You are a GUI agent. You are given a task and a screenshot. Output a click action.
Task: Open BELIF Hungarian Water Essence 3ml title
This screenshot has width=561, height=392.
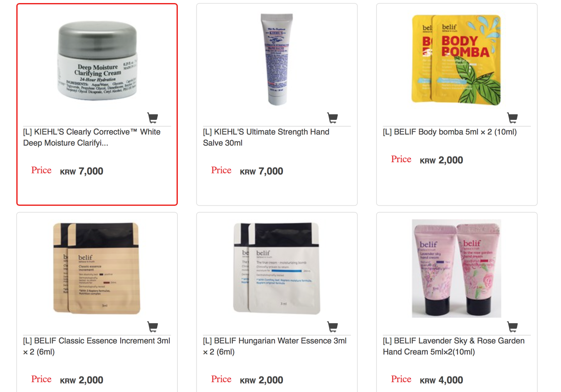tap(275, 346)
